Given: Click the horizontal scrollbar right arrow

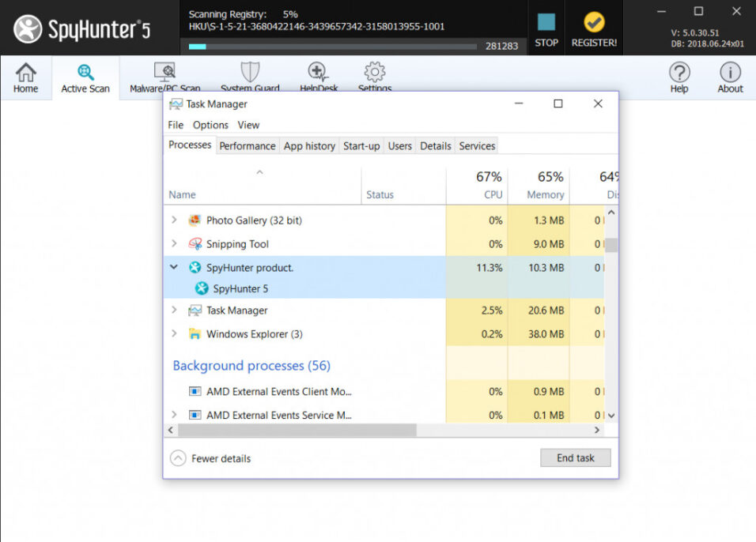Looking at the screenshot, I should point(598,430).
